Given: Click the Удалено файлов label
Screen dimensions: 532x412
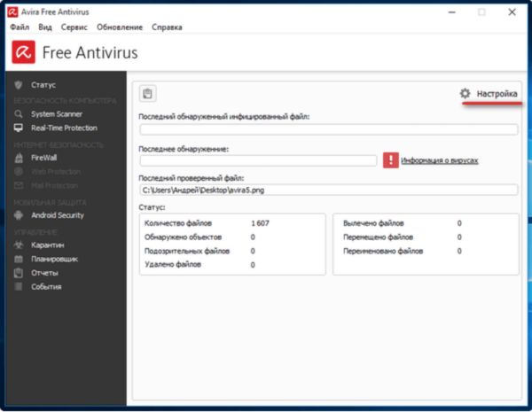Looking at the screenshot, I should coord(173,265).
